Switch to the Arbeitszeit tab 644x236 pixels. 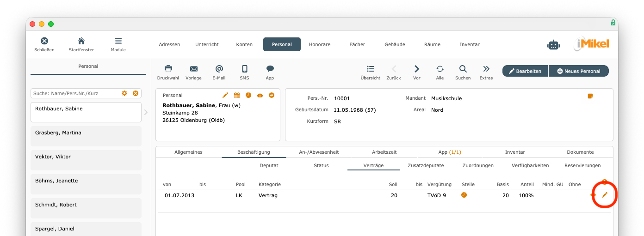click(384, 152)
